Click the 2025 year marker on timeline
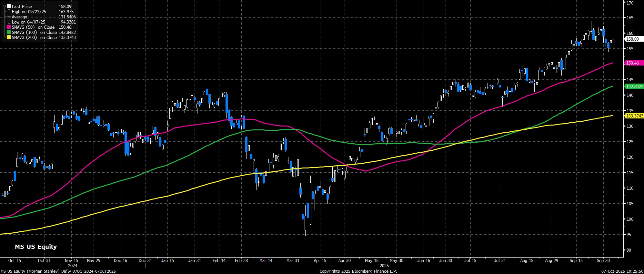Image resolution: width=644 pixels, height=274 pixels. click(x=384, y=266)
